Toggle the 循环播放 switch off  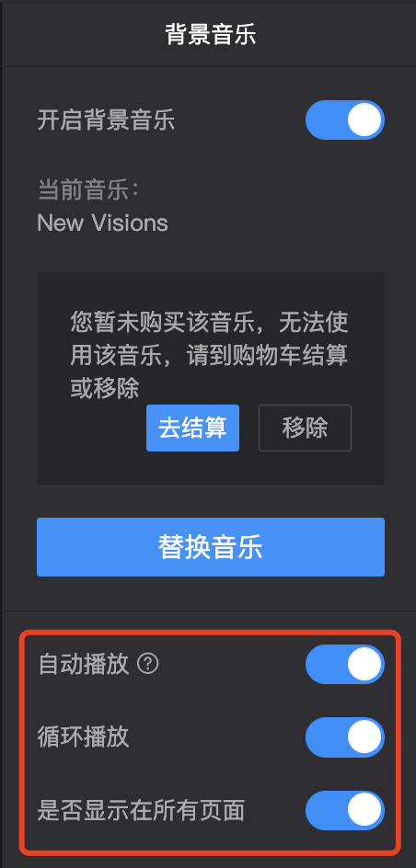click(344, 737)
